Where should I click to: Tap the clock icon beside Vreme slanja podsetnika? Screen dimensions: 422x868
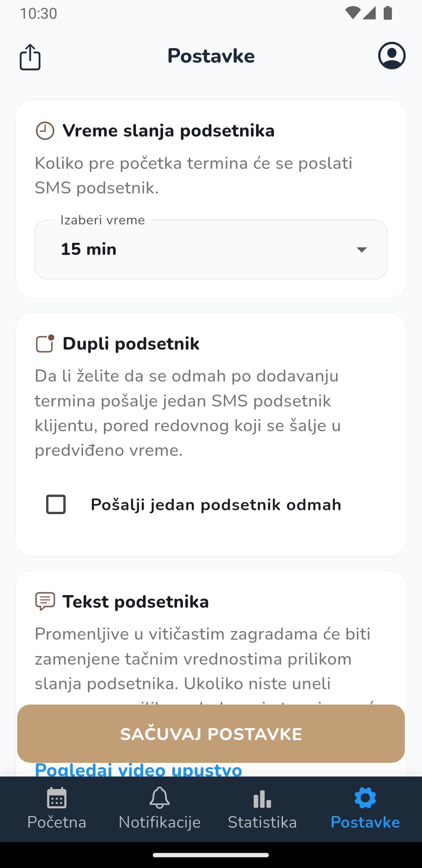click(45, 131)
